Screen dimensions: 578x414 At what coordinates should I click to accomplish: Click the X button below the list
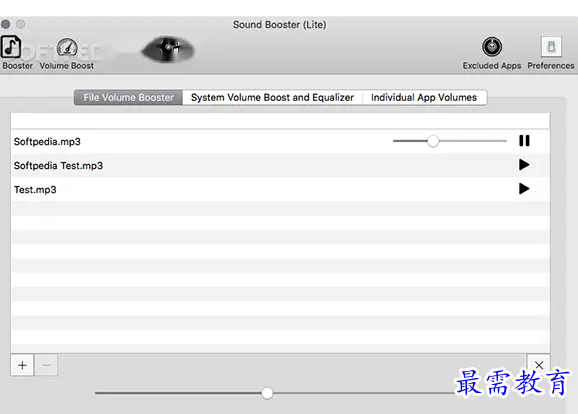[x=539, y=365]
